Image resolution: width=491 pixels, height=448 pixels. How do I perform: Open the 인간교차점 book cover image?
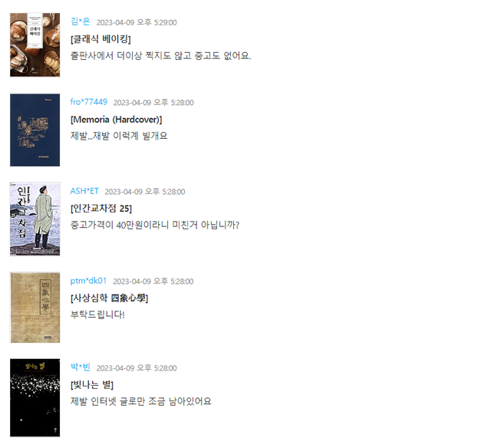pos(35,219)
